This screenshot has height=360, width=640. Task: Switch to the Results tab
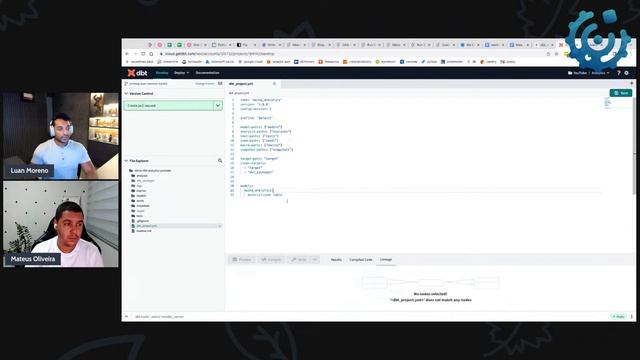pyautogui.click(x=336, y=260)
